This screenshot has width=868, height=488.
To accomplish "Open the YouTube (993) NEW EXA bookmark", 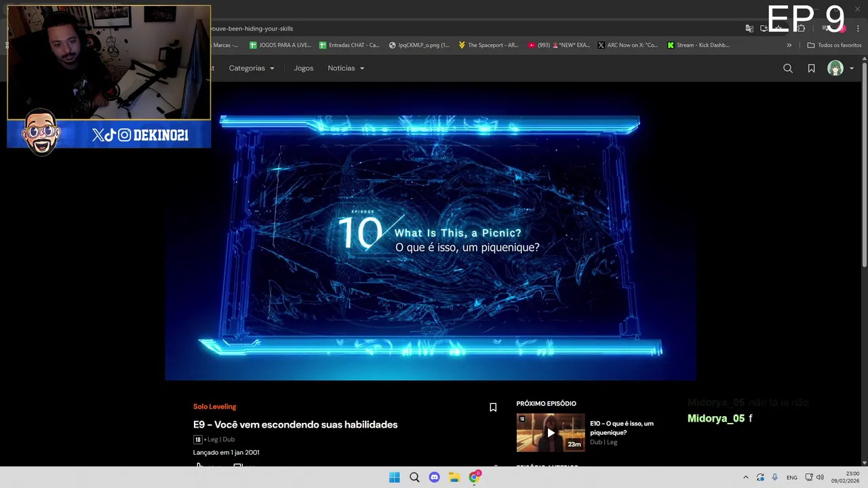I will point(558,45).
